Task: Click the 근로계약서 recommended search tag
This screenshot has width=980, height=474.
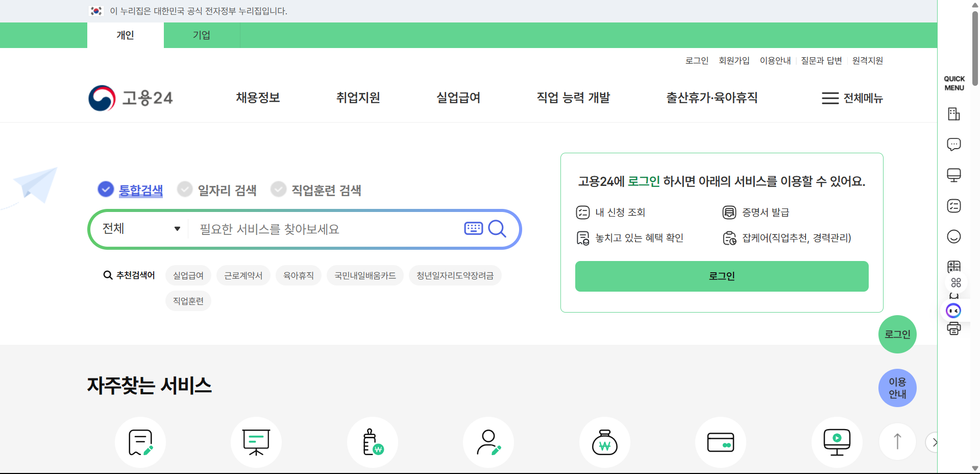Action: [243, 275]
